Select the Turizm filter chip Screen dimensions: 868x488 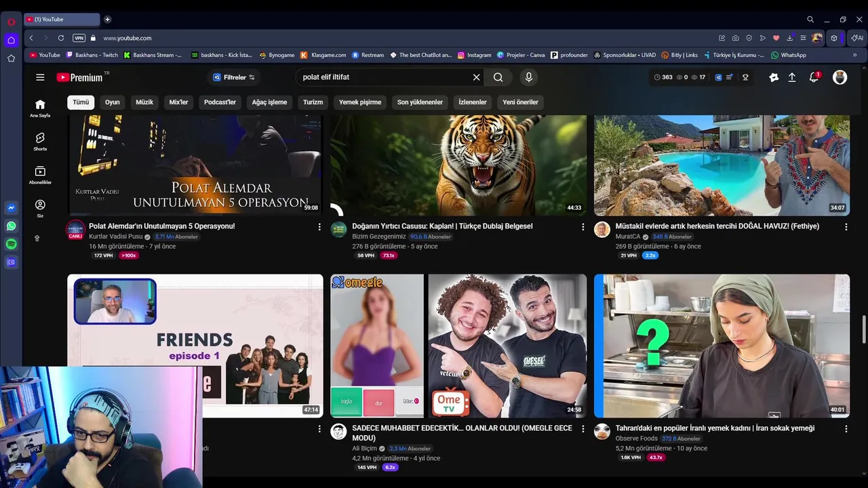(x=313, y=102)
